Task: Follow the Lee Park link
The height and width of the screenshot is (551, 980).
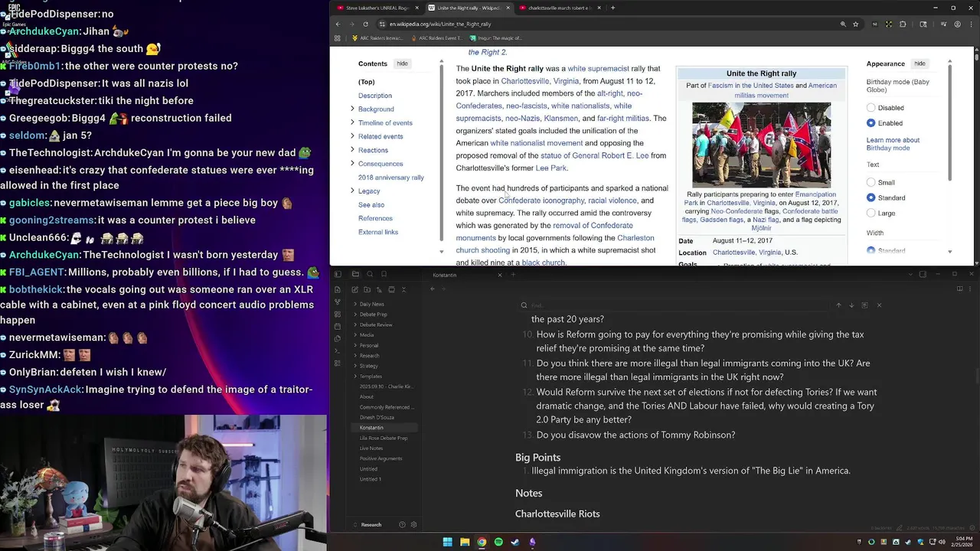Action: coord(550,168)
